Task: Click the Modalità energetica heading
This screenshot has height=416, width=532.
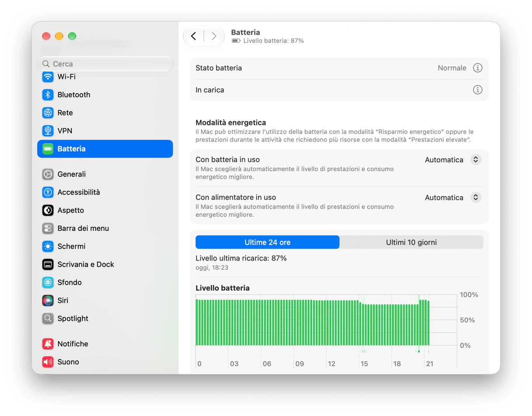Action: pos(231,123)
